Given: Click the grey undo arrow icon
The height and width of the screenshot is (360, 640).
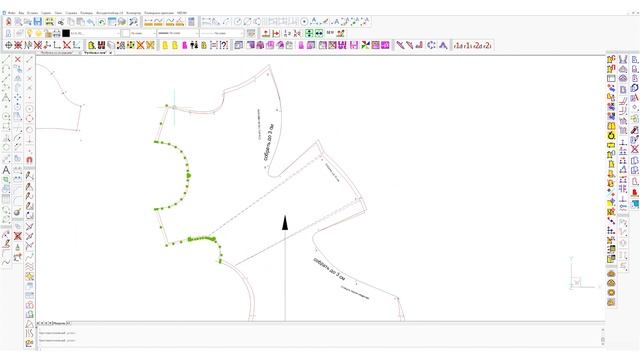Looking at the screenshot, I should click(91, 22).
